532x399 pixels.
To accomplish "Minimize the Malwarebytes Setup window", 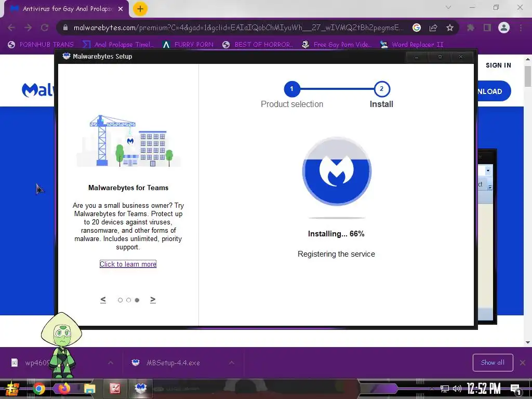I will (x=417, y=57).
